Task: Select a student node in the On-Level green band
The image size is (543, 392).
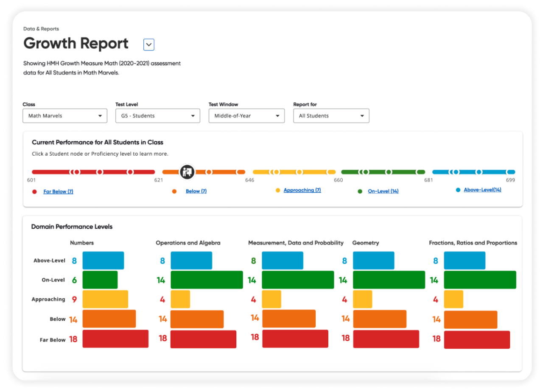Action: click(388, 172)
